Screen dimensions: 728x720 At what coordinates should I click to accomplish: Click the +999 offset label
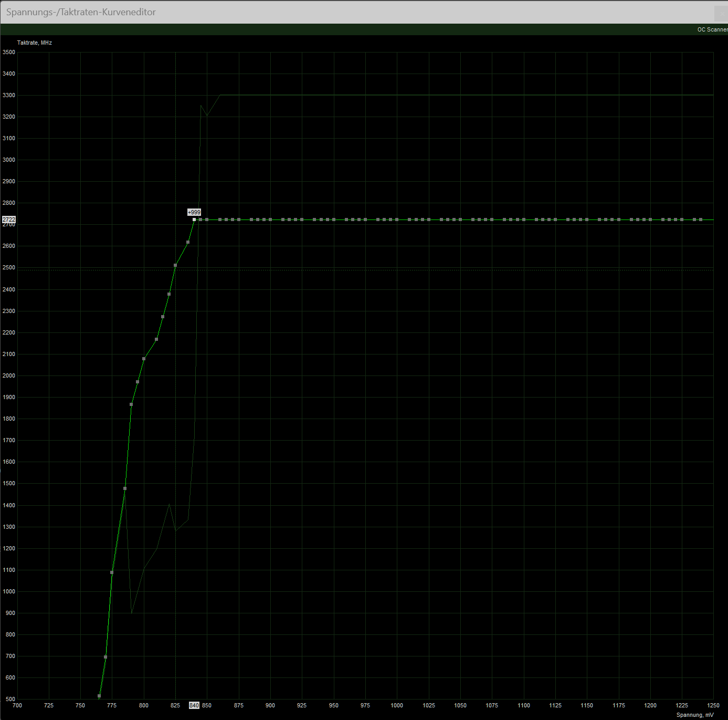pos(194,212)
